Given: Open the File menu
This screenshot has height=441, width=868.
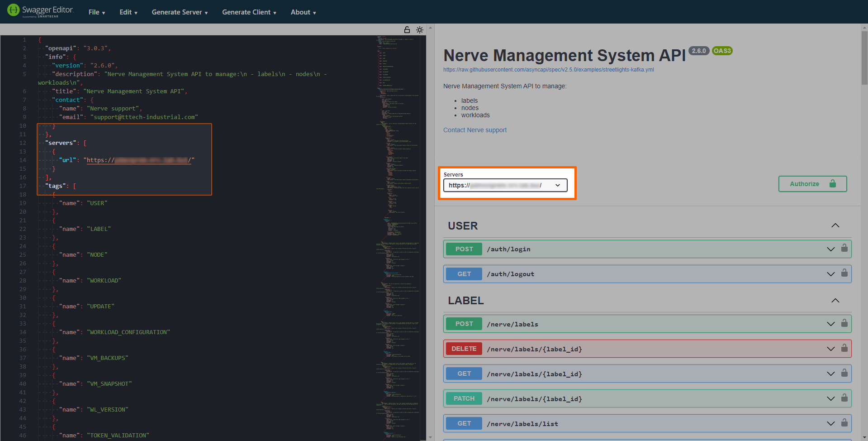Looking at the screenshot, I should point(97,12).
